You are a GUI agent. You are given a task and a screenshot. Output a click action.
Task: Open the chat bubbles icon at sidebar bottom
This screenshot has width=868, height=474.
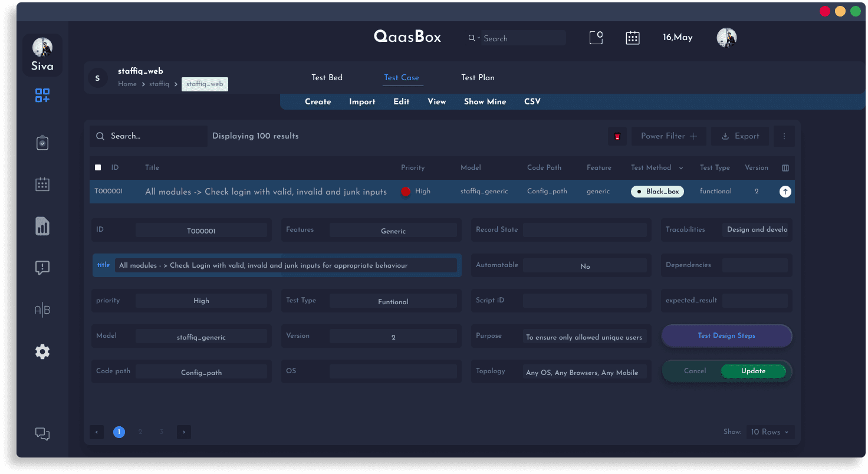coord(42,434)
